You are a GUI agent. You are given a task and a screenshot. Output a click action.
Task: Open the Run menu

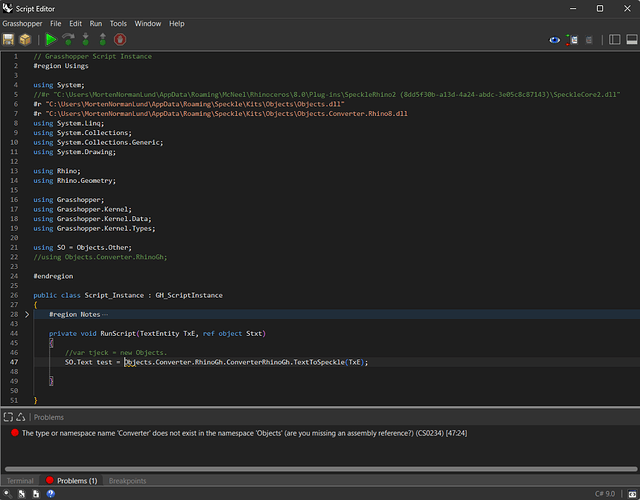coord(96,24)
